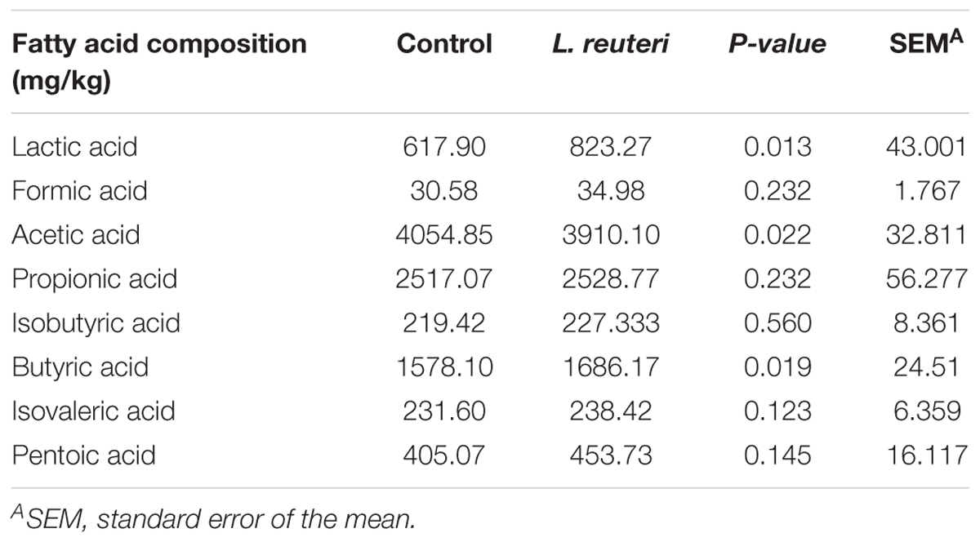The width and height of the screenshot is (980, 542).
Task: Select the Fatty acid composition header
Action: coord(159,64)
